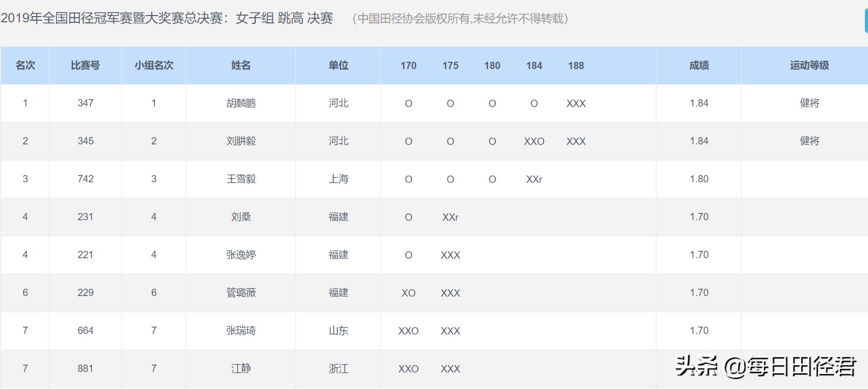Click bib number 664

point(85,331)
